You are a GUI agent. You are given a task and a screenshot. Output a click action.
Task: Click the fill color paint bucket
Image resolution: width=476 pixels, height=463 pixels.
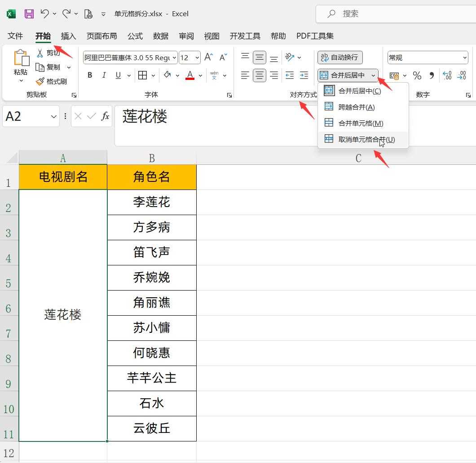(167, 75)
